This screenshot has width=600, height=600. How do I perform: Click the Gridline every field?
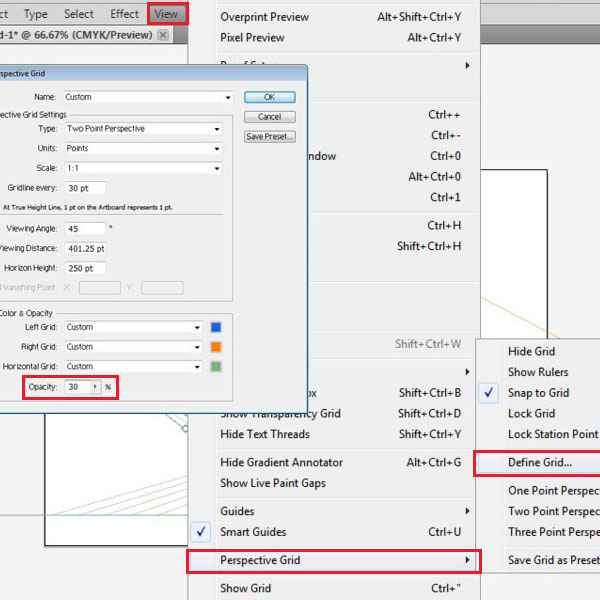pyautogui.click(x=85, y=188)
